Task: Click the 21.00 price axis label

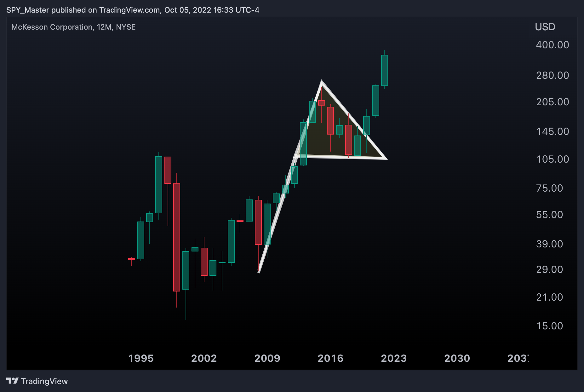Action: tap(549, 297)
